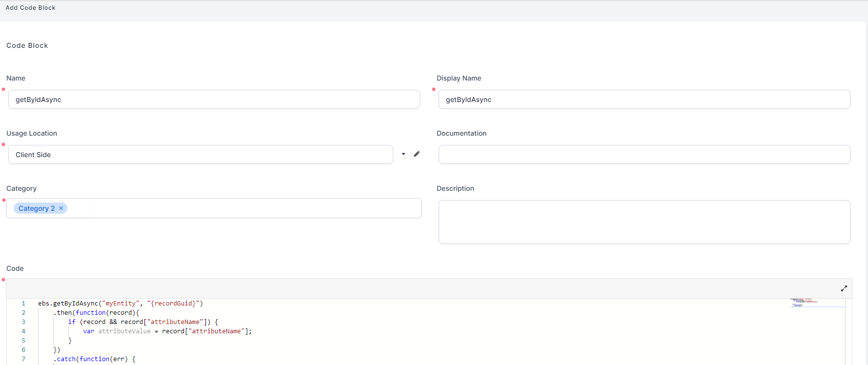Click line number 7 in the gutter
868x365 pixels.
coord(23,359)
